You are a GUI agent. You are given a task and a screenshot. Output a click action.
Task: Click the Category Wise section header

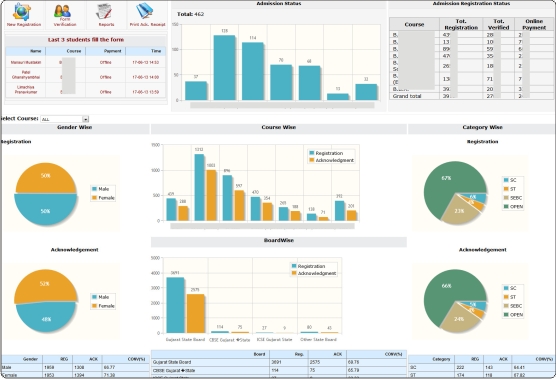482,127
